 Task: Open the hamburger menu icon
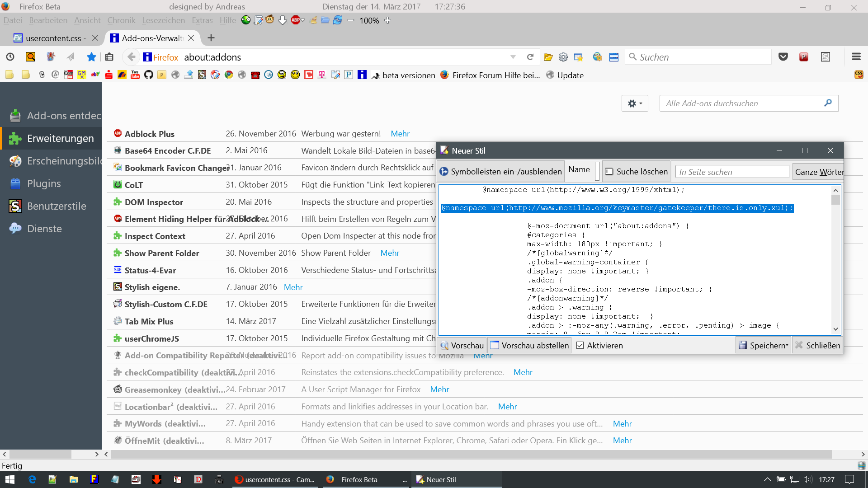pyautogui.click(x=856, y=57)
